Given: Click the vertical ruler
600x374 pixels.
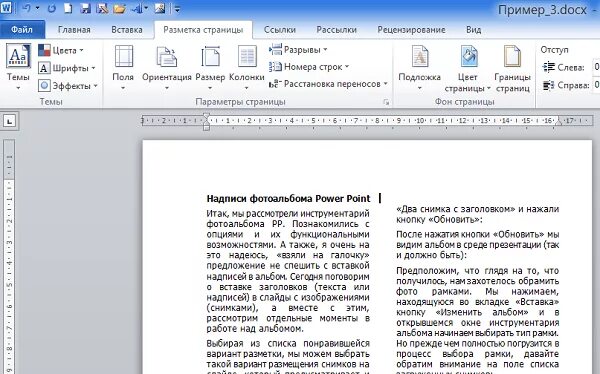Looking at the screenshot, I should (9, 256).
